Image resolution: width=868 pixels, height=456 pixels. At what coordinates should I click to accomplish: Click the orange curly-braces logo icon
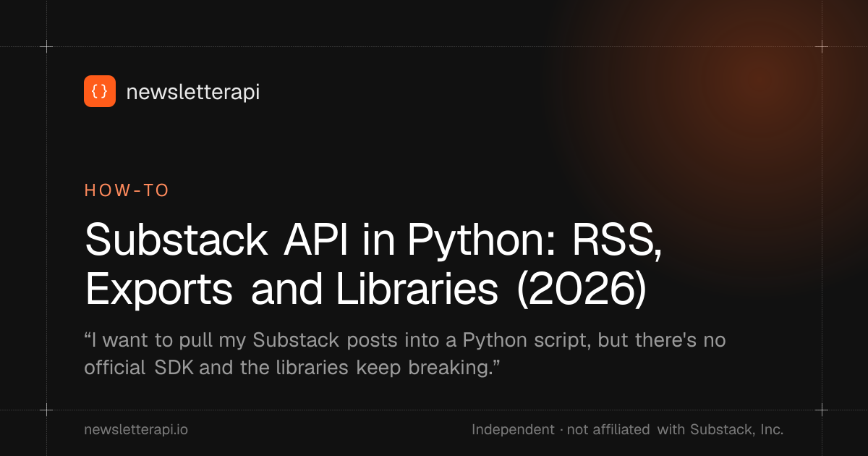[x=100, y=91]
